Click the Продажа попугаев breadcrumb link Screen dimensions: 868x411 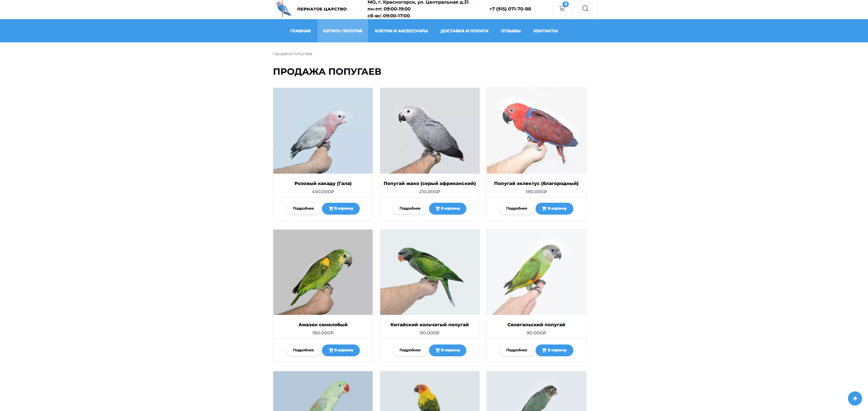point(293,54)
